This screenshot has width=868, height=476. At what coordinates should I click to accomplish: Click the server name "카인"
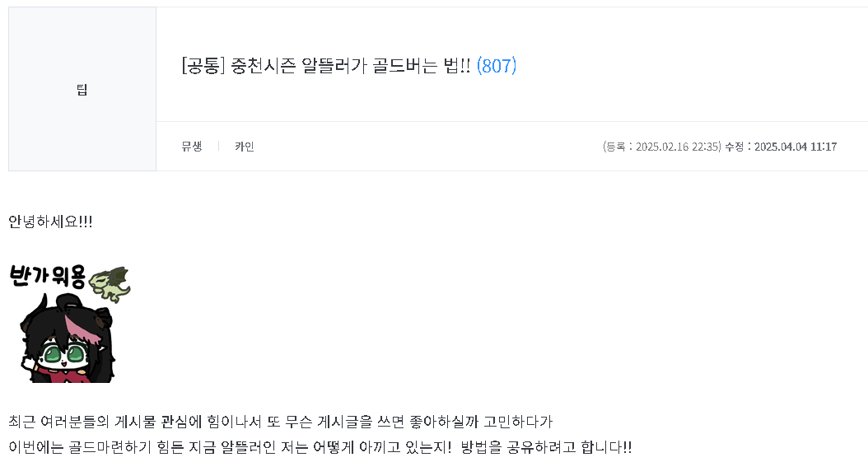(x=245, y=147)
